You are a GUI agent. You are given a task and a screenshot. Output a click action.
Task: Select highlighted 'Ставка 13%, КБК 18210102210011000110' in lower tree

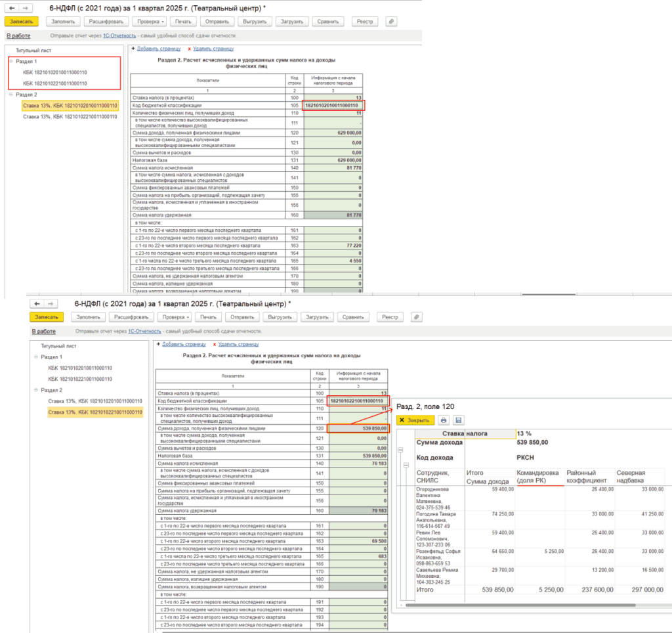pos(95,412)
